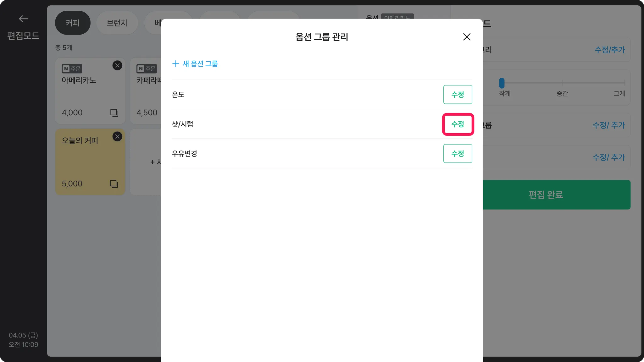The width and height of the screenshot is (644, 362).
Task: Click the copy icon on the 아메리카노 card
Action: tap(114, 113)
